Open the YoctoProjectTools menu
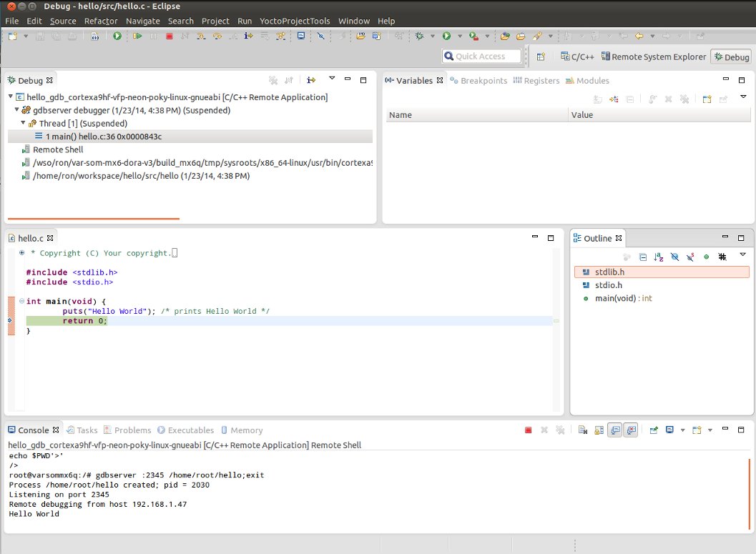This screenshot has height=554, width=756. pos(294,21)
